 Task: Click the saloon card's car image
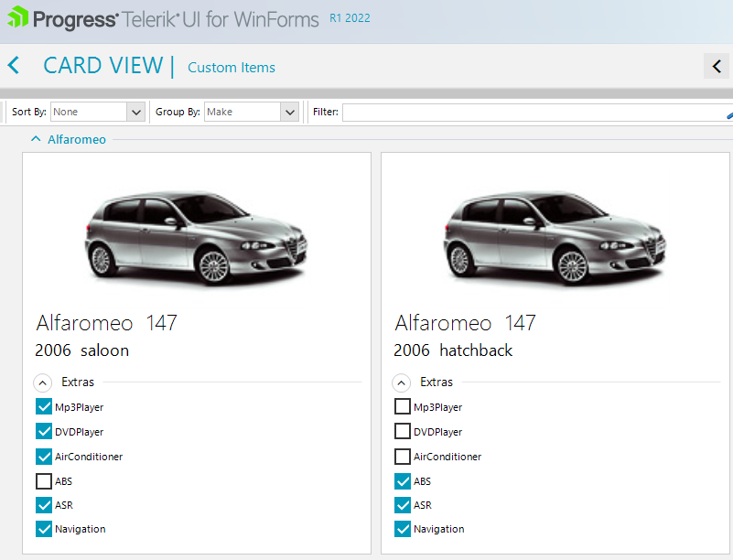197,238
